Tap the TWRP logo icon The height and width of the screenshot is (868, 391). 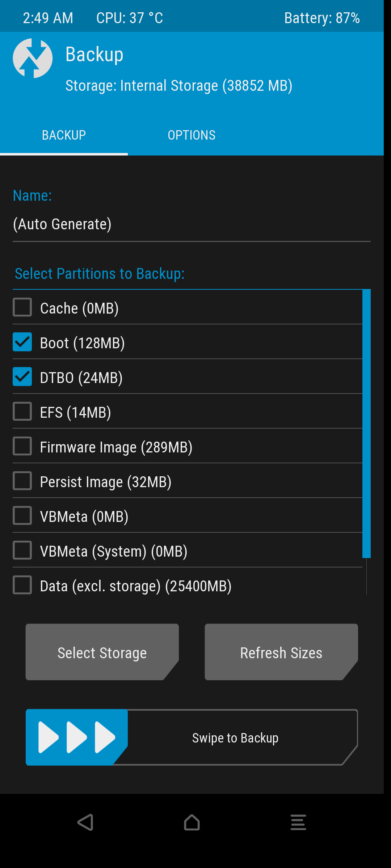(x=33, y=58)
